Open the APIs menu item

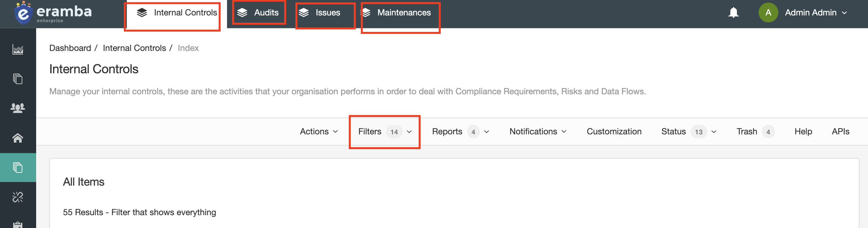pyautogui.click(x=840, y=132)
